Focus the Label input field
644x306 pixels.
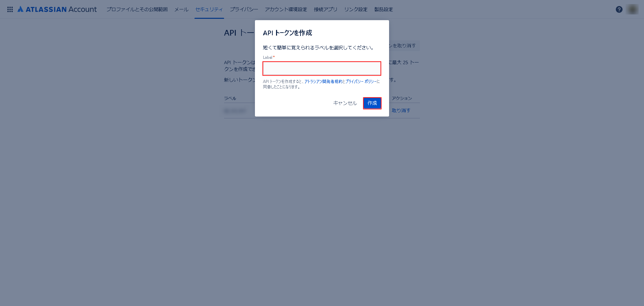coord(322,69)
